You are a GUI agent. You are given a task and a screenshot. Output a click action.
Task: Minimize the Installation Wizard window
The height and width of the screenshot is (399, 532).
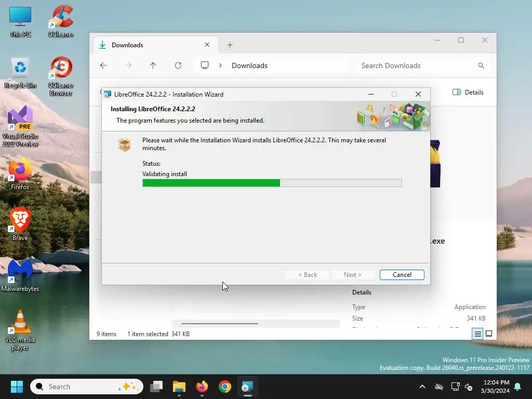coord(371,94)
